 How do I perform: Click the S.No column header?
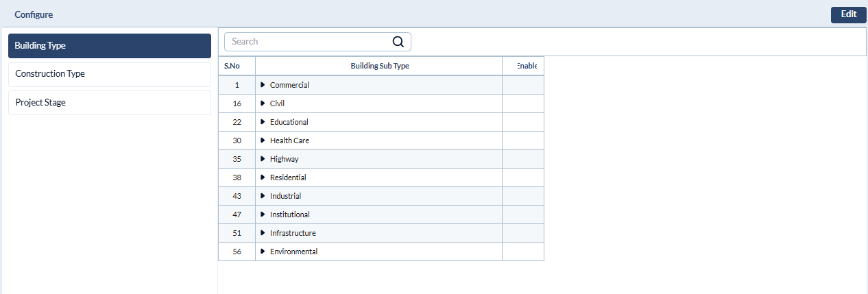(237, 66)
